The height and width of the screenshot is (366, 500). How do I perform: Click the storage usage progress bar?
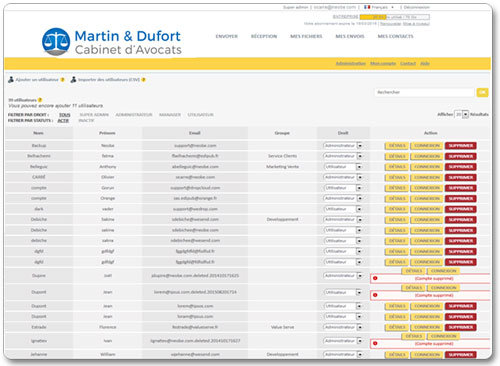pos(395,17)
